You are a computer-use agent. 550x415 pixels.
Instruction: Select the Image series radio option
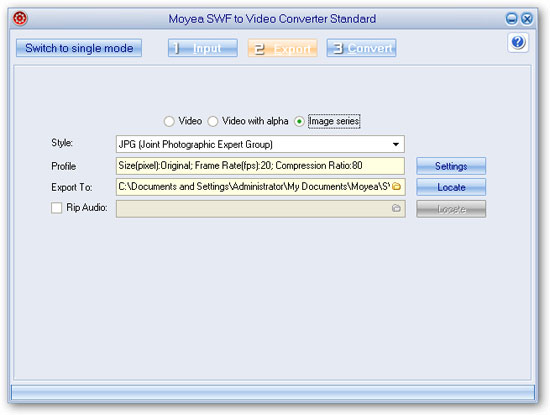(x=299, y=121)
